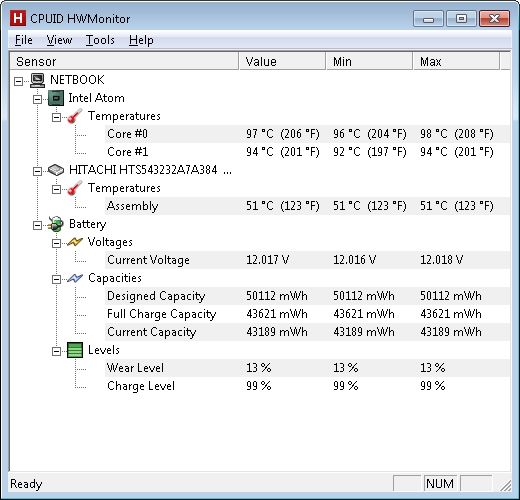Select the Current Capacity row
Screen dimensions: 520x500
click(307, 332)
